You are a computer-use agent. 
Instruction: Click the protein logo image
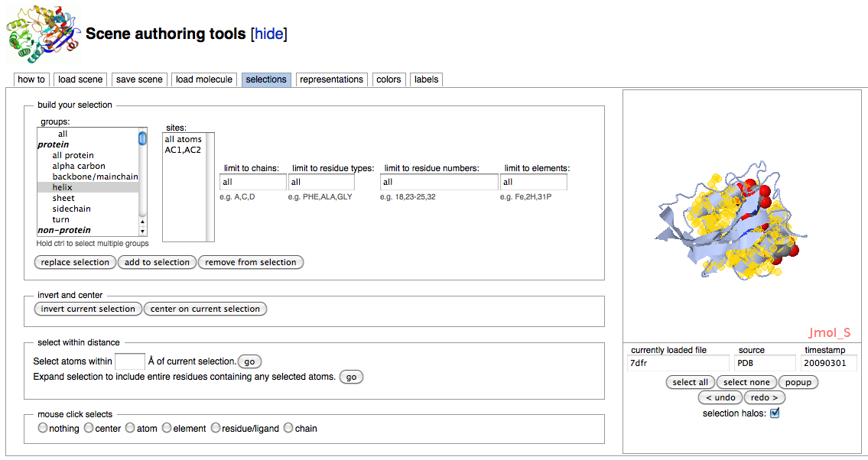tap(42, 34)
